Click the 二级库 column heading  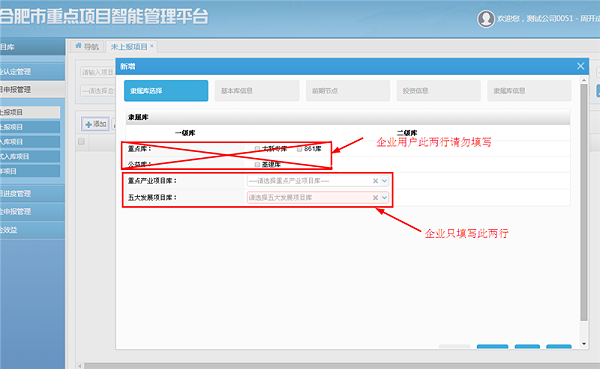[x=407, y=133]
